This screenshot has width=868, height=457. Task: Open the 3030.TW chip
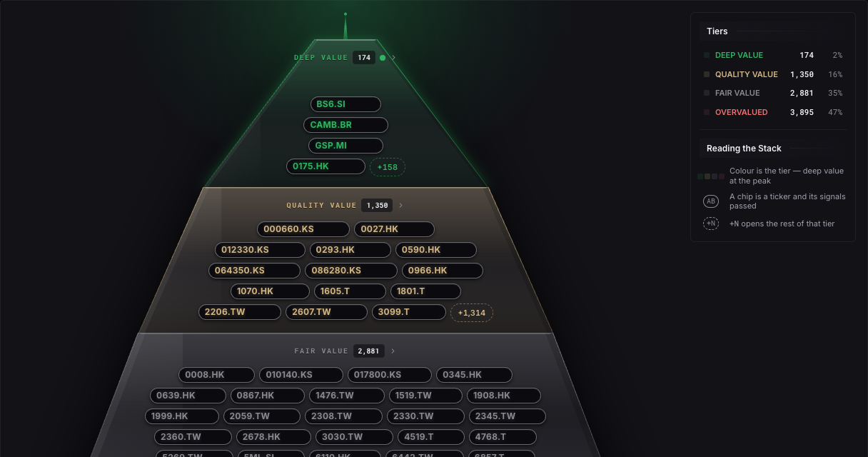(x=354, y=437)
